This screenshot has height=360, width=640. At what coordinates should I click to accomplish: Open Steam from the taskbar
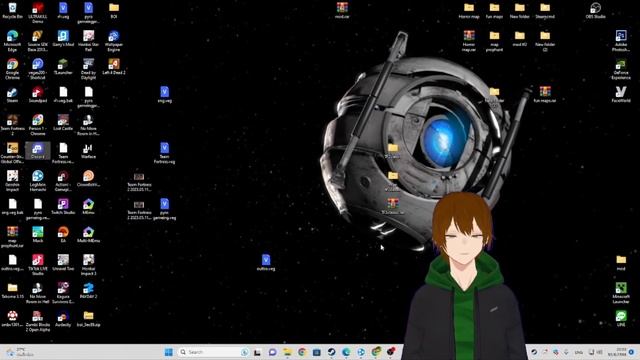point(331,352)
